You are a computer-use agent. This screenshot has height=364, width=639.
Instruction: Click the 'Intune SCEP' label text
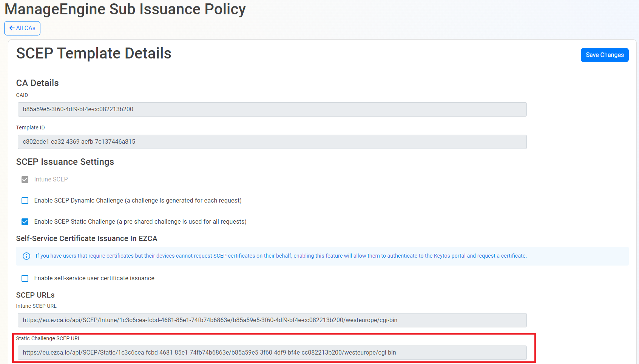pyautogui.click(x=51, y=180)
